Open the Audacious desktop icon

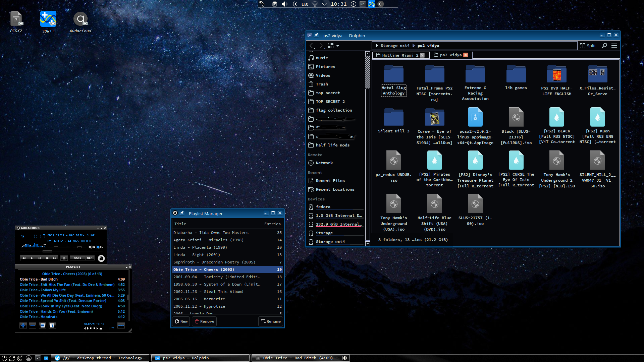(80, 22)
